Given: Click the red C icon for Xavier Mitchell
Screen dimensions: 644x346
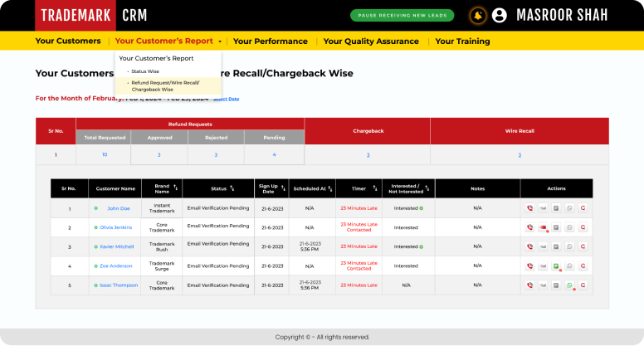Looking at the screenshot, I should pos(583,246).
